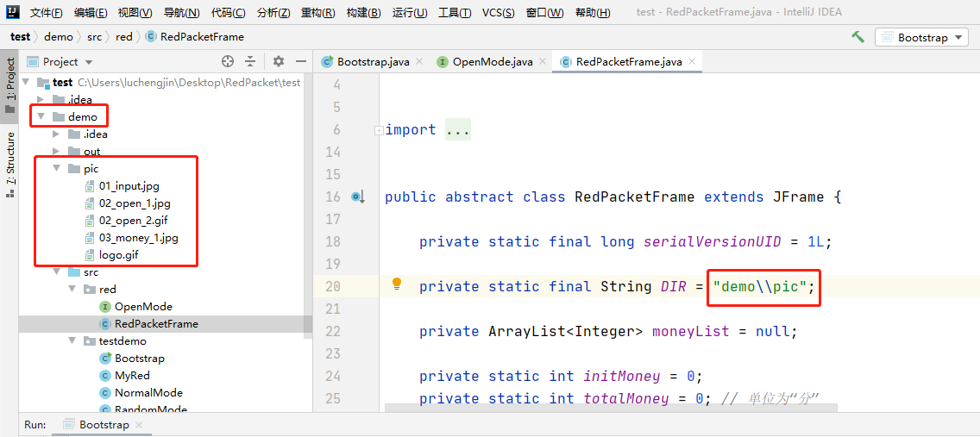Collapse the pic folder arrow
Image resolution: width=980 pixels, height=437 pixels.
(x=56, y=169)
